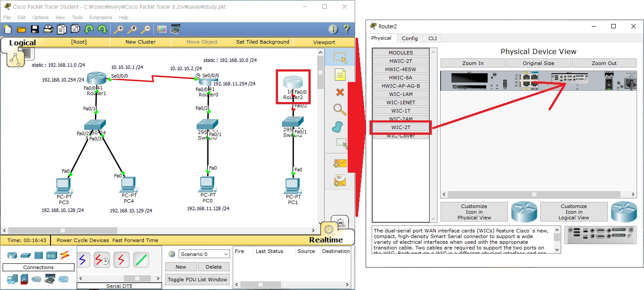Create a new Packet Tracer file

pos(7,30)
